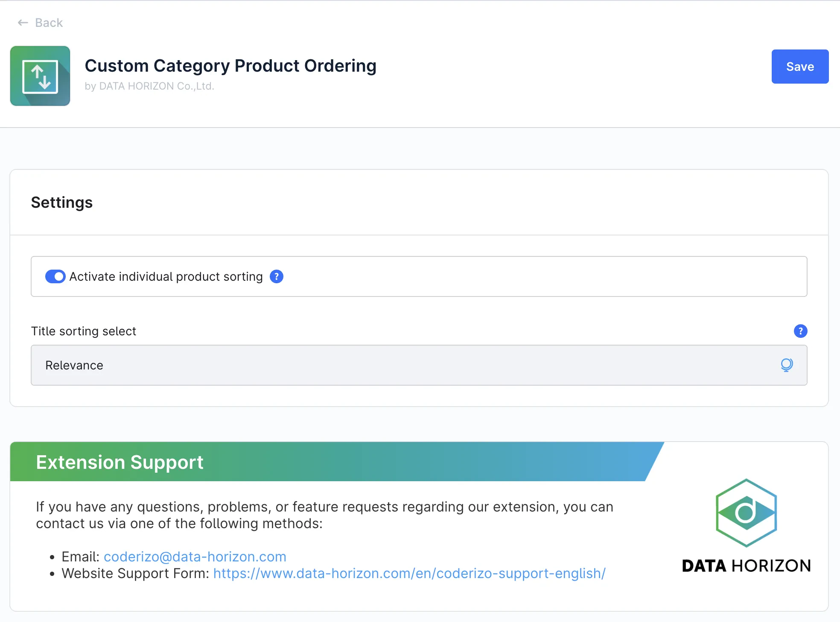The height and width of the screenshot is (622, 840).
Task: Save the extension settings
Action: [799, 67]
